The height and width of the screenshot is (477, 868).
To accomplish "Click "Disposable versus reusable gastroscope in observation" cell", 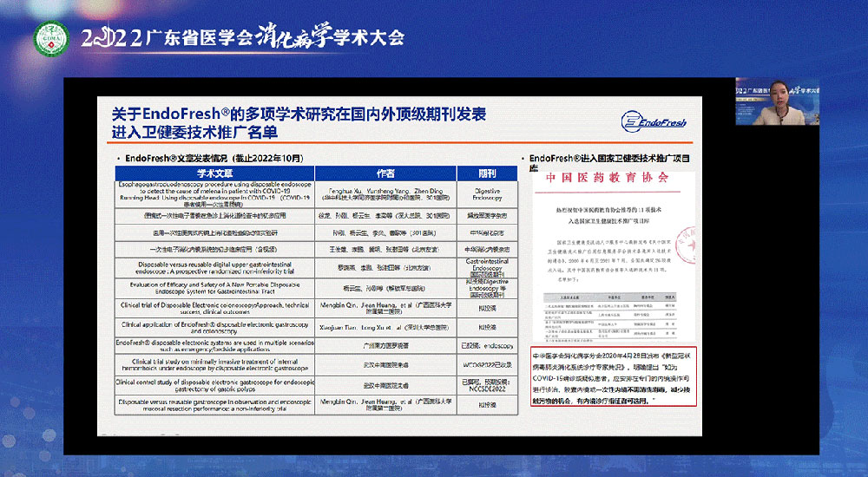I will coord(214,405).
